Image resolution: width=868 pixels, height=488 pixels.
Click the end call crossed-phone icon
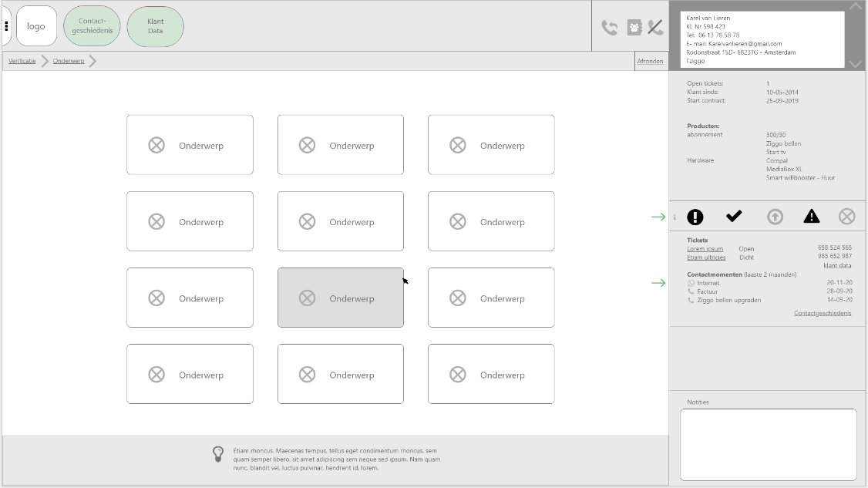tap(655, 27)
